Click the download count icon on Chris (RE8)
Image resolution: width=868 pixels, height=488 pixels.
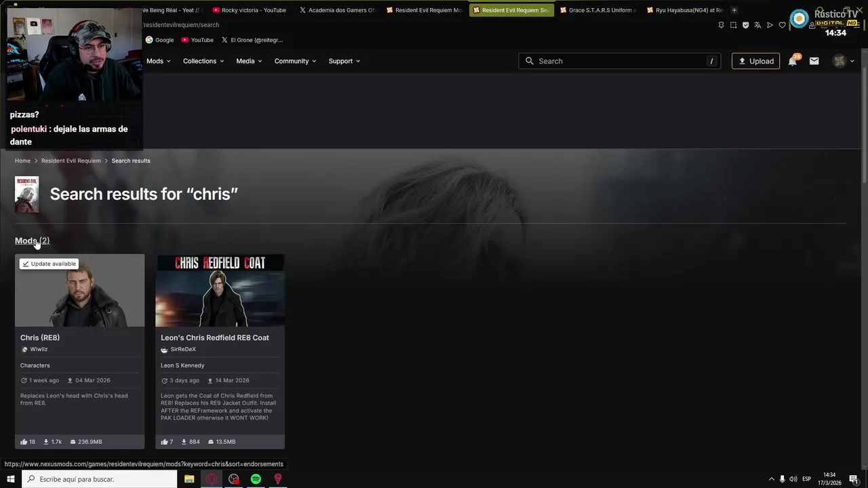(46, 442)
